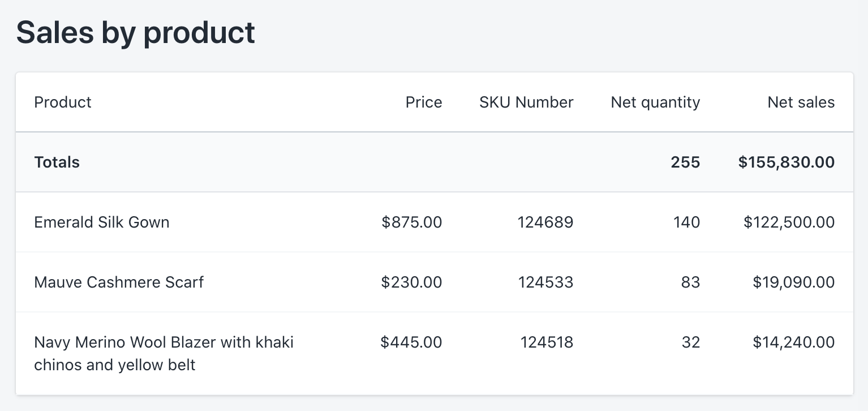Viewport: 868px width, 411px height.
Task: Click the SKU Number column header
Action: click(x=526, y=102)
